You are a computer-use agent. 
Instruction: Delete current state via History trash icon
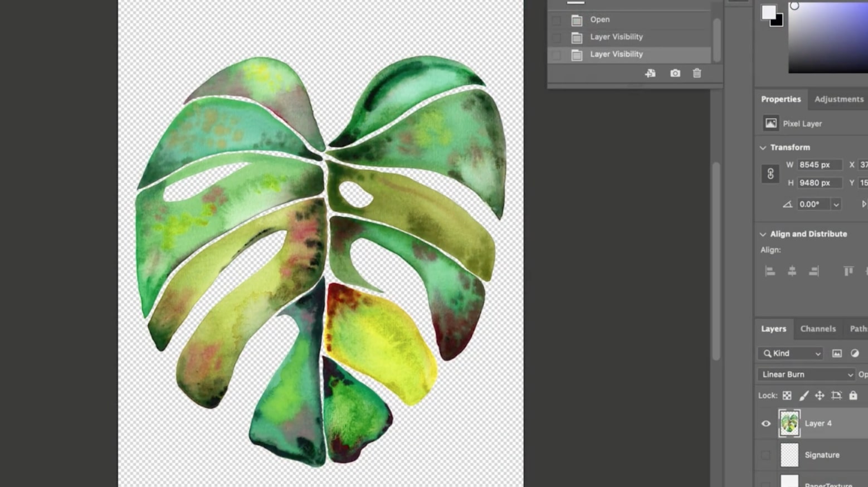(x=696, y=73)
